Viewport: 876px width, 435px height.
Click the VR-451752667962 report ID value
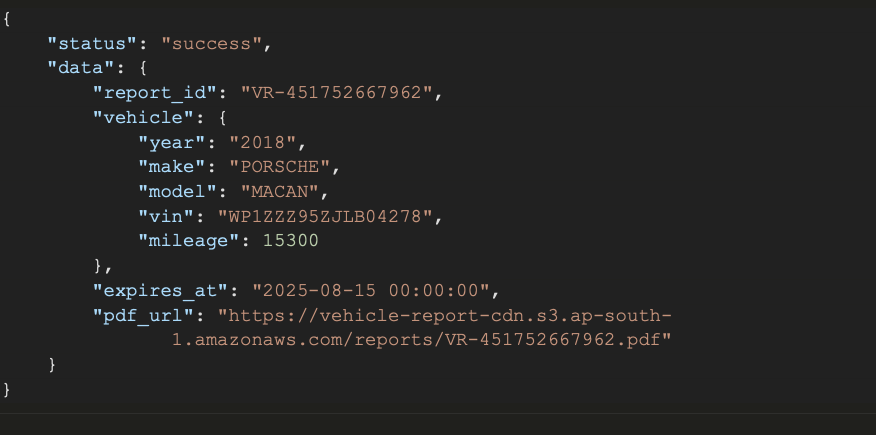pos(340,93)
